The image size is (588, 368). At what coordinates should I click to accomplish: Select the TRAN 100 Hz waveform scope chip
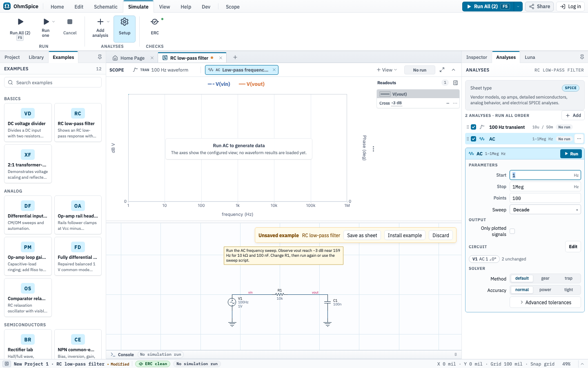(x=160, y=70)
